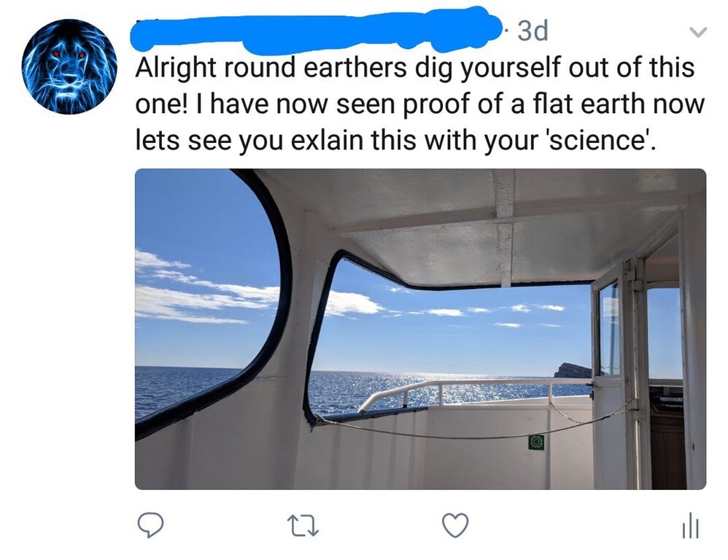
Task: Like the tweet with the heart icon
Action: click(454, 526)
